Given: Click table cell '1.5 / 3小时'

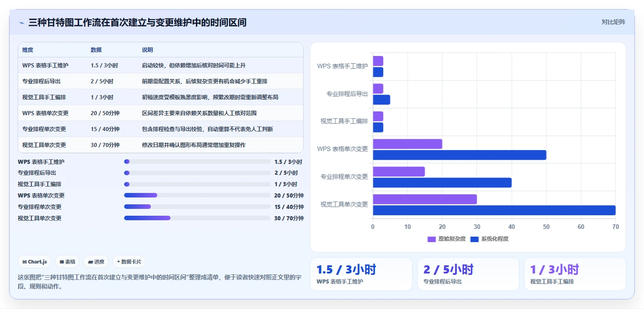Looking at the screenshot, I should (x=104, y=66).
